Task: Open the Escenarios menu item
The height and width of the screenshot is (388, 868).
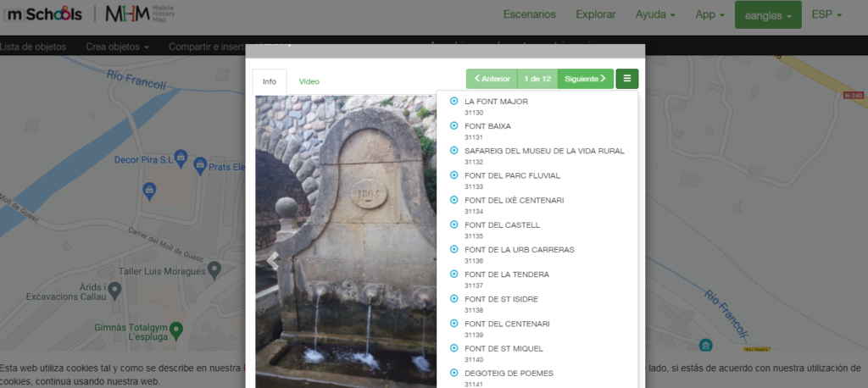Action: coord(529,14)
